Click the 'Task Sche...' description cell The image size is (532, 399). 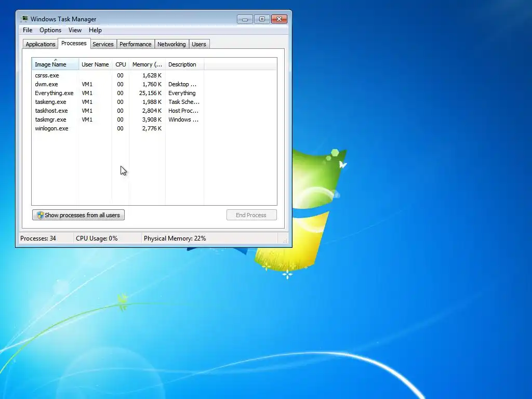tap(184, 102)
